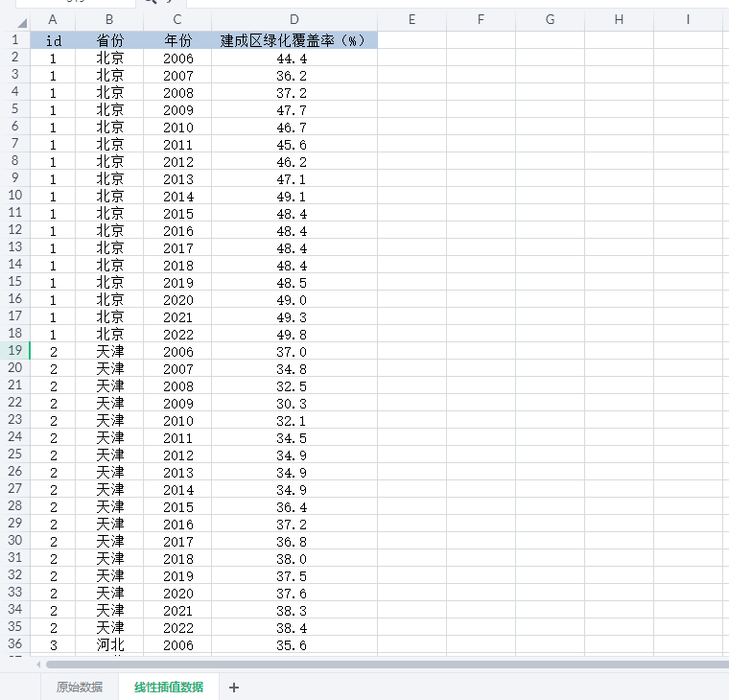Screen dimensions: 729x700
Task: Click 天津 year cell 2006
Action: (177, 351)
